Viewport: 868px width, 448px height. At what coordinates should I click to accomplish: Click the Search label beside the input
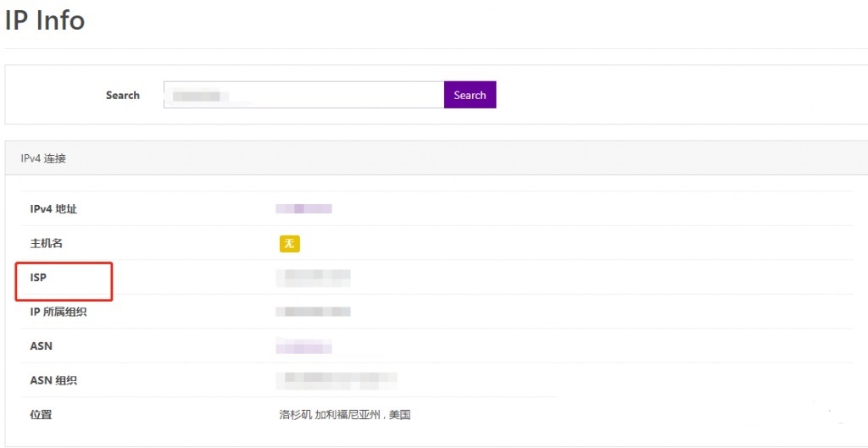coord(122,95)
